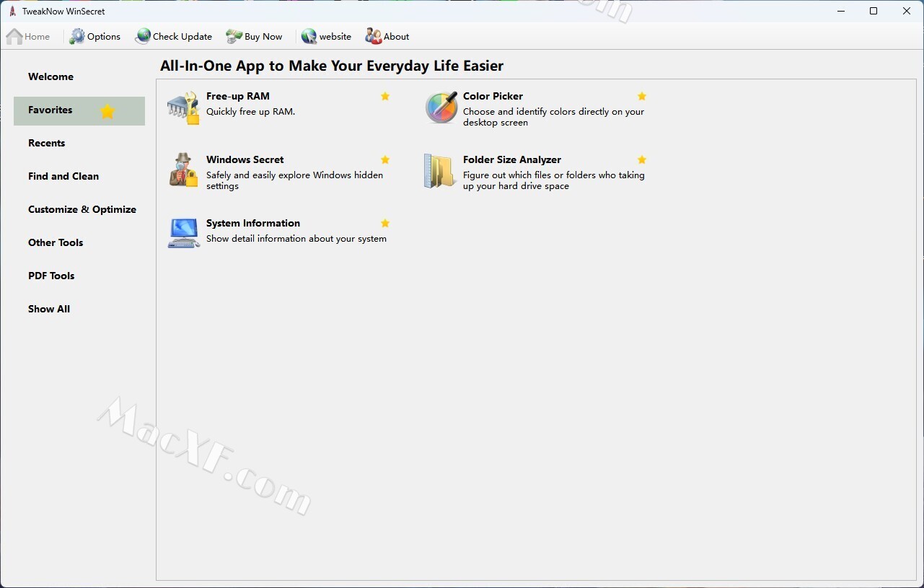Go to Customize & Optimize section
The height and width of the screenshot is (588, 924).
click(79, 209)
